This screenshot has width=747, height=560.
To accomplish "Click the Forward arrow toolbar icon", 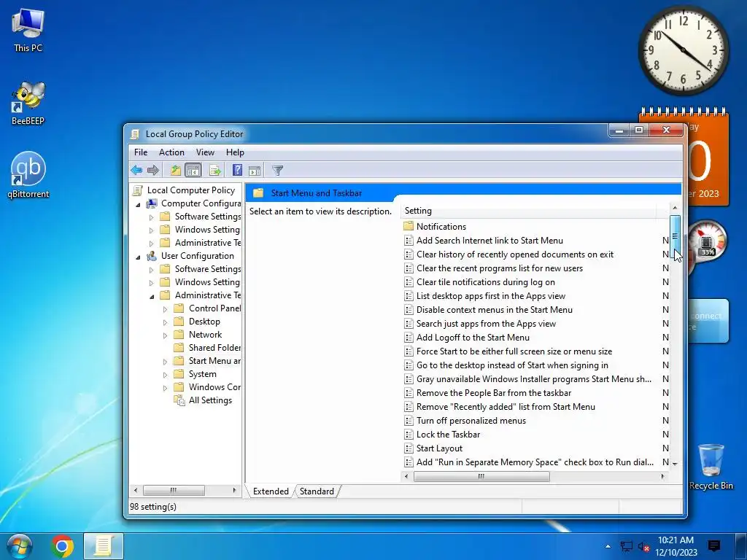I will coord(153,170).
